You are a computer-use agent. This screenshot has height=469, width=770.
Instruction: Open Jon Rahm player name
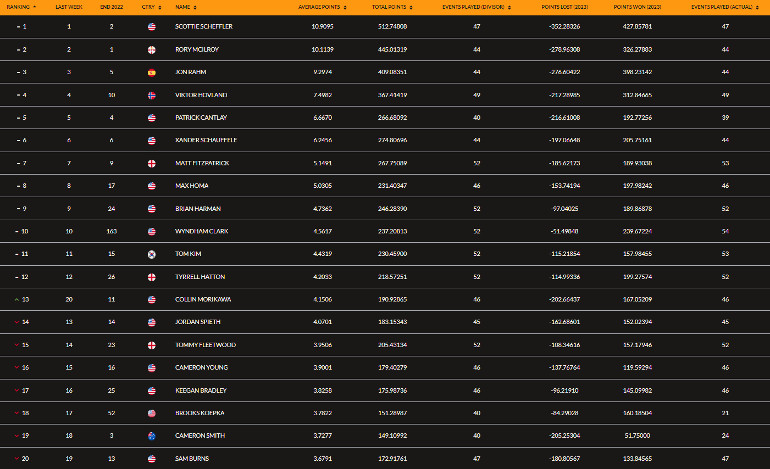pyautogui.click(x=191, y=72)
